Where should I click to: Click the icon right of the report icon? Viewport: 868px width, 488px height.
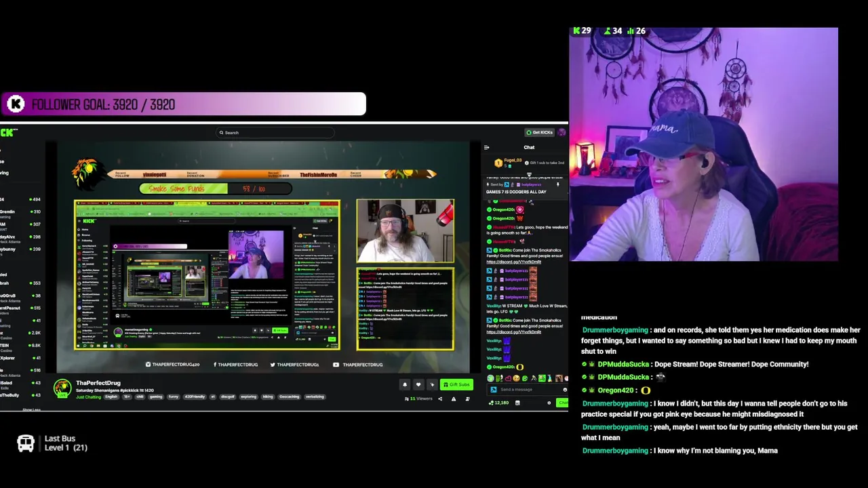(467, 399)
